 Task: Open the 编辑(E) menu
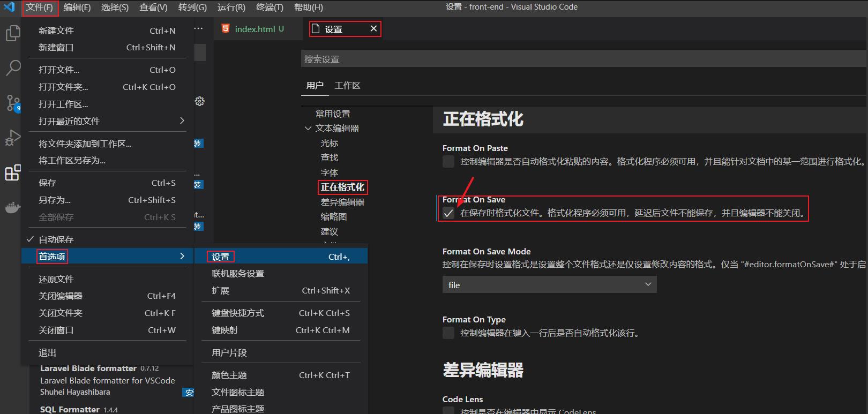click(x=77, y=7)
